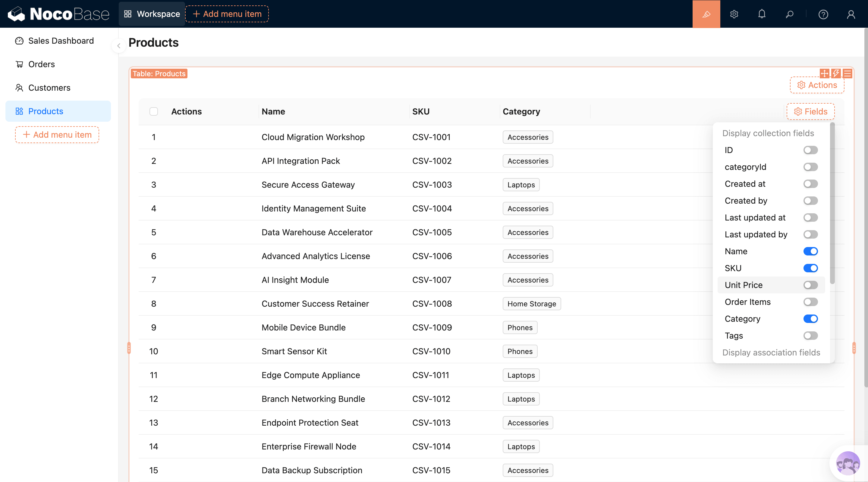Open the Sales Dashboard menu item
Image resolution: width=868 pixels, height=482 pixels.
61,41
